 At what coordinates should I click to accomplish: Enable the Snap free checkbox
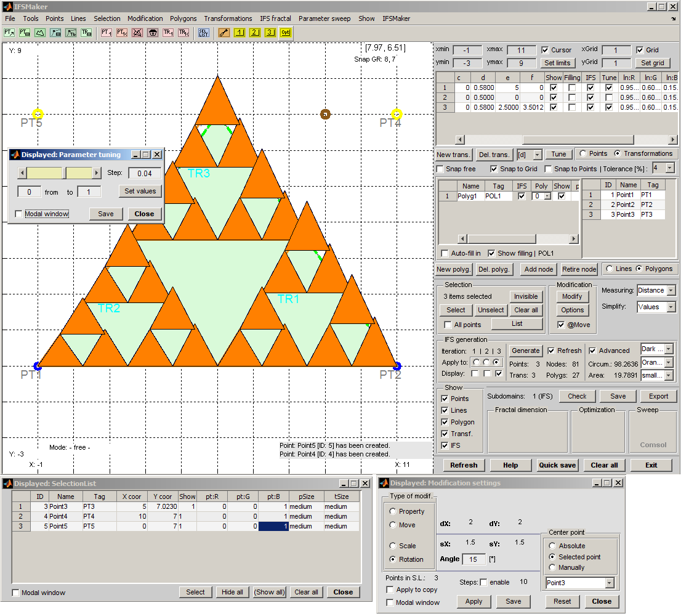tap(440, 169)
